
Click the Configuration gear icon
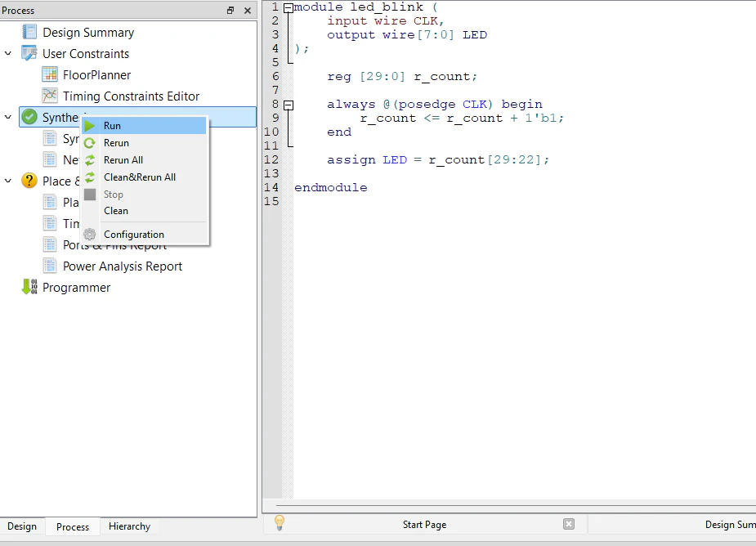(x=90, y=235)
